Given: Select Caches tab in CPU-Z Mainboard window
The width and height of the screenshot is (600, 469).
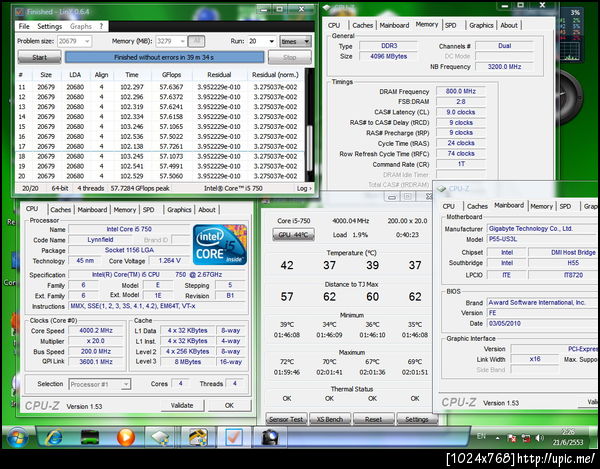Looking at the screenshot, I should click(477, 206).
